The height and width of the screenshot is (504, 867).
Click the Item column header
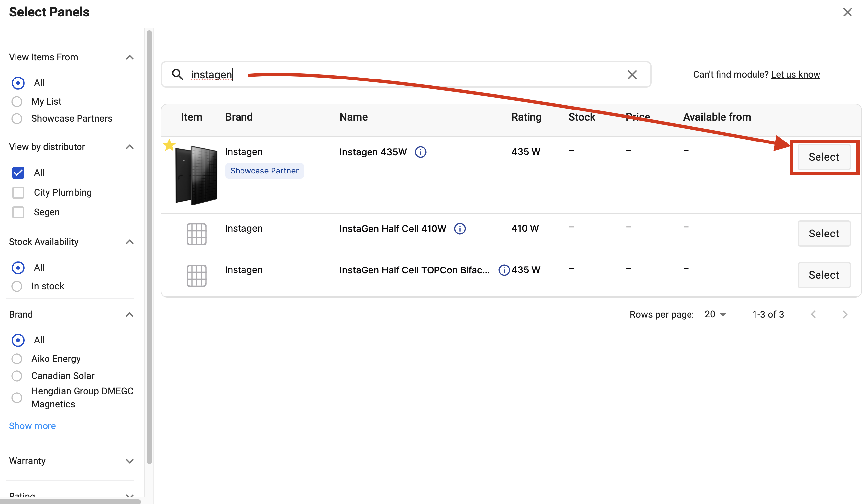pos(191,117)
